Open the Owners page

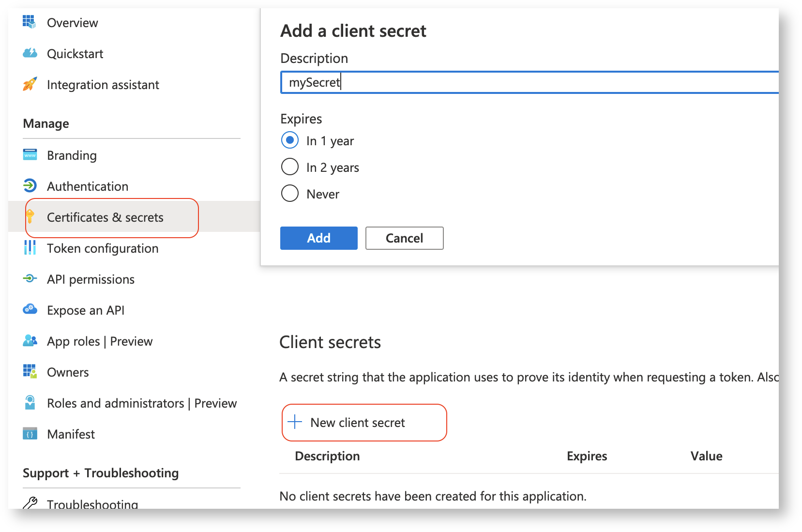tap(68, 372)
